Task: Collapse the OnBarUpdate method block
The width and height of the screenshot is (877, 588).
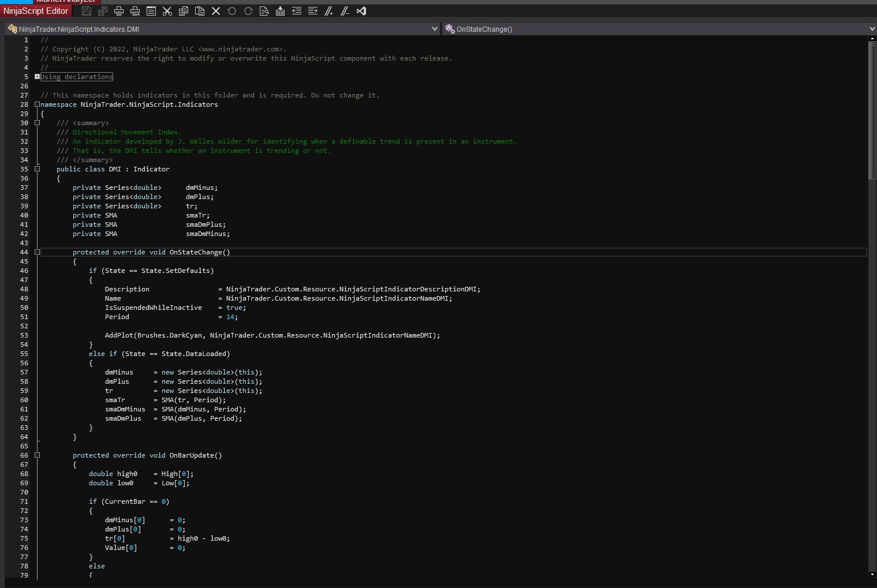Action: [x=37, y=455]
